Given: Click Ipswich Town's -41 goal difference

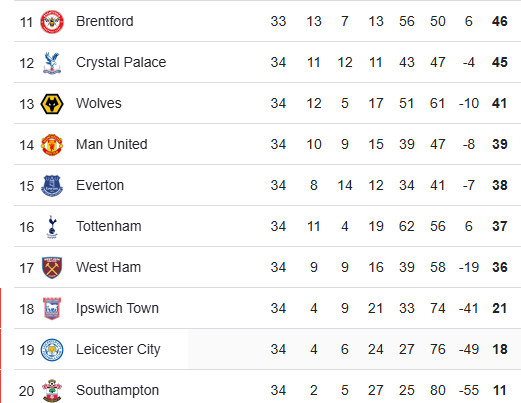Looking at the screenshot, I should tap(469, 308).
